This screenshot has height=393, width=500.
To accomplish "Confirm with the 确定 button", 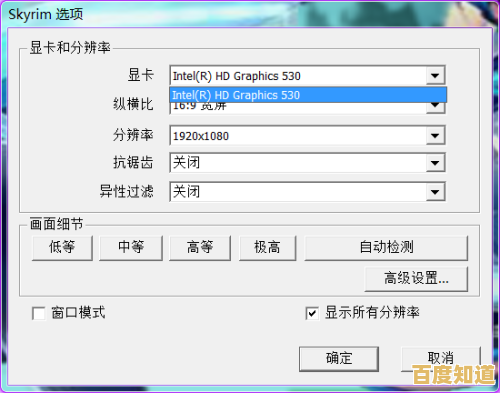I will click(339, 359).
